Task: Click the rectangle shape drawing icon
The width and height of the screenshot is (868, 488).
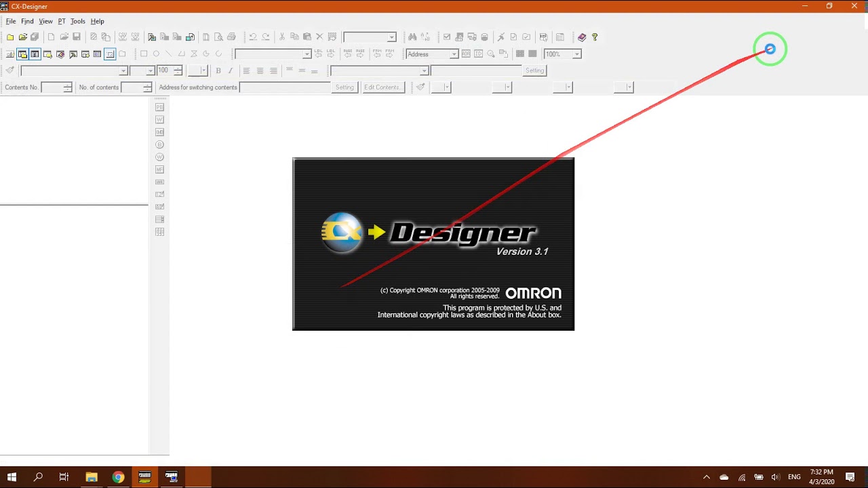Action: coord(144,54)
